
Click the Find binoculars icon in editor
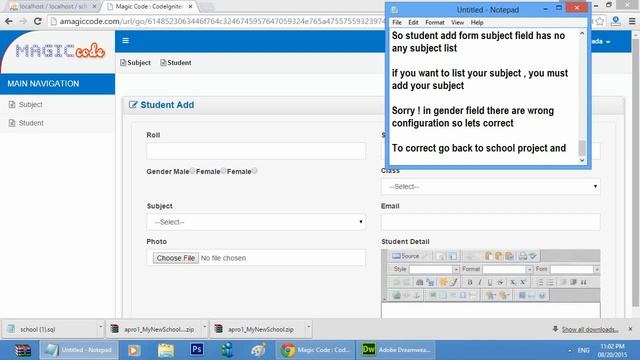(x=419, y=282)
